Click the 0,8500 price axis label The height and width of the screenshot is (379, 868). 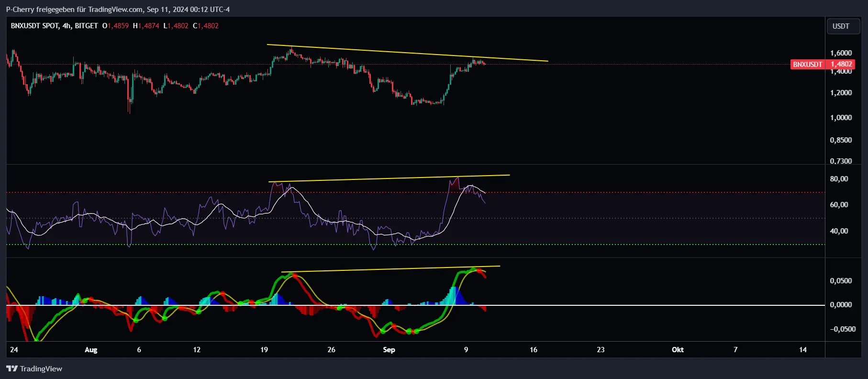(841, 140)
